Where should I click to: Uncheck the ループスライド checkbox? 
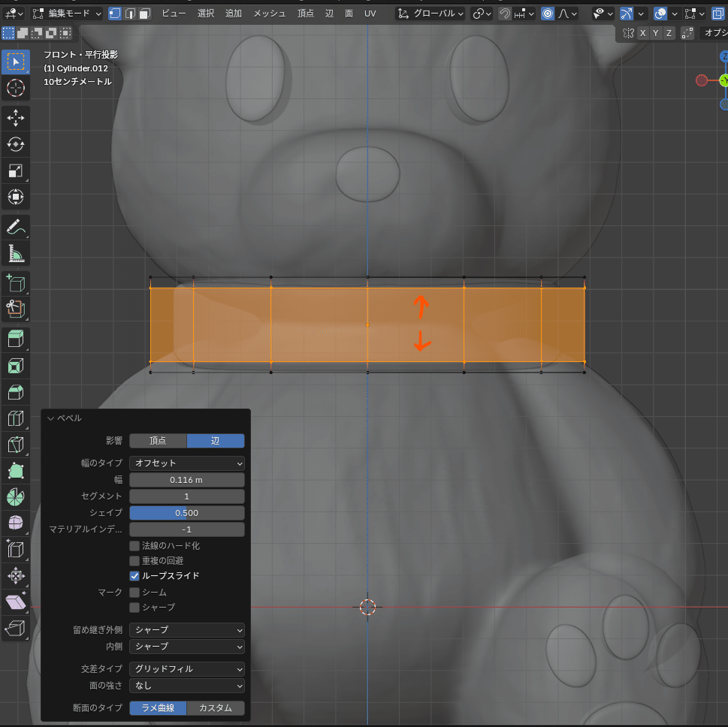[134, 575]
